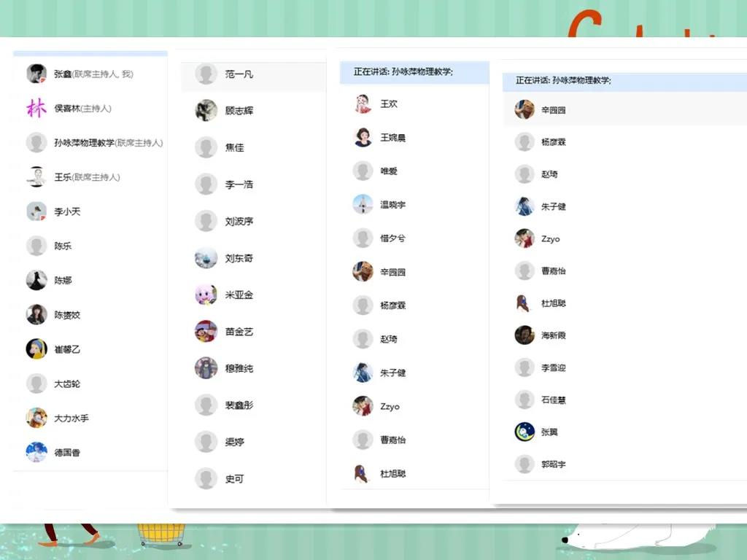Click 海新霞's dark profile avatar
Viewport: 747px width, 560px height.
click(525, 335)
